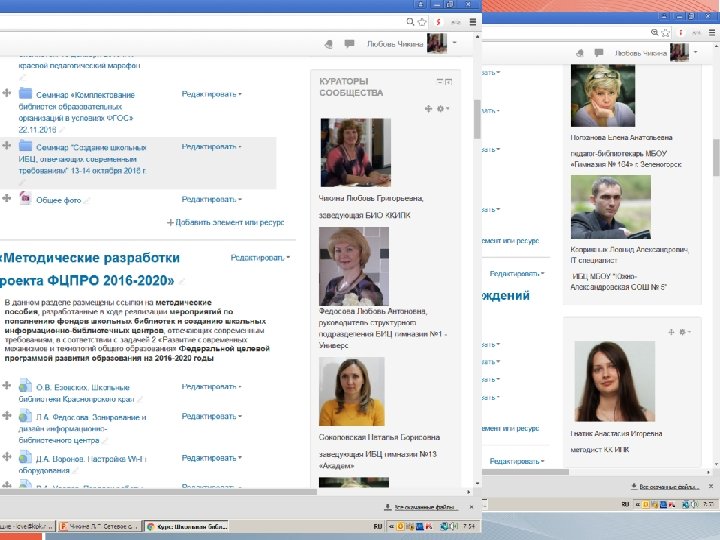Expand the user menu arrow in the front window
Viewport: 720px width, 540px height.
click(455, 43)
